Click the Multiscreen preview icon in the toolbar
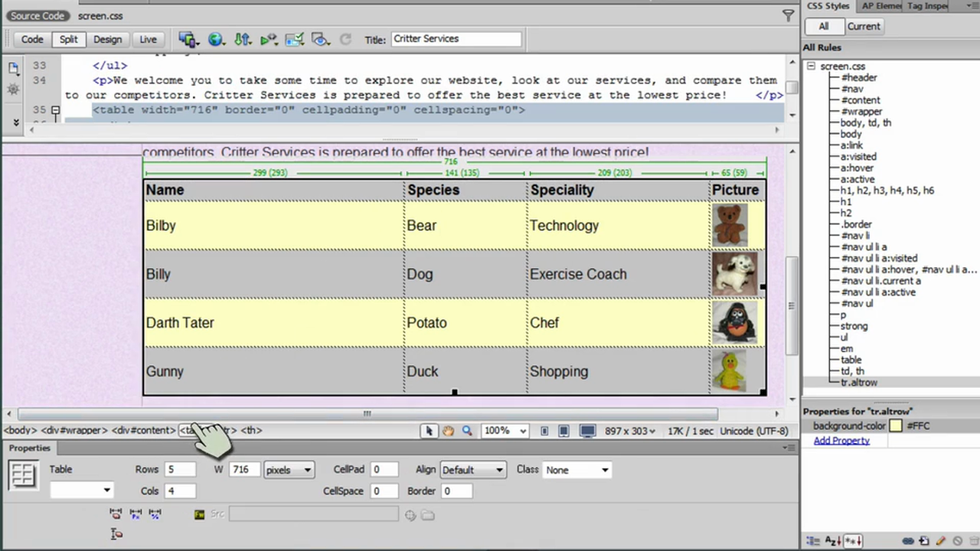The image size is (980, 551). (188, 39)
